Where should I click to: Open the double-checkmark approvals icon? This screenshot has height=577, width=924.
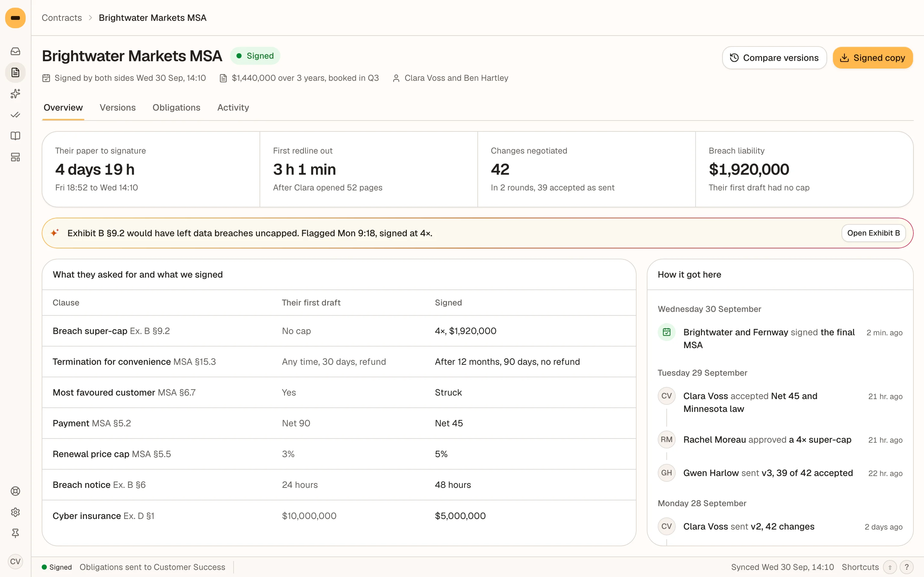[x=15, y=115]
